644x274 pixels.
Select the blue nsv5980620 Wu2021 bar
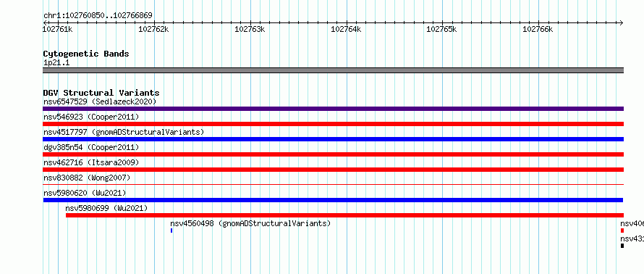point(333,200)
